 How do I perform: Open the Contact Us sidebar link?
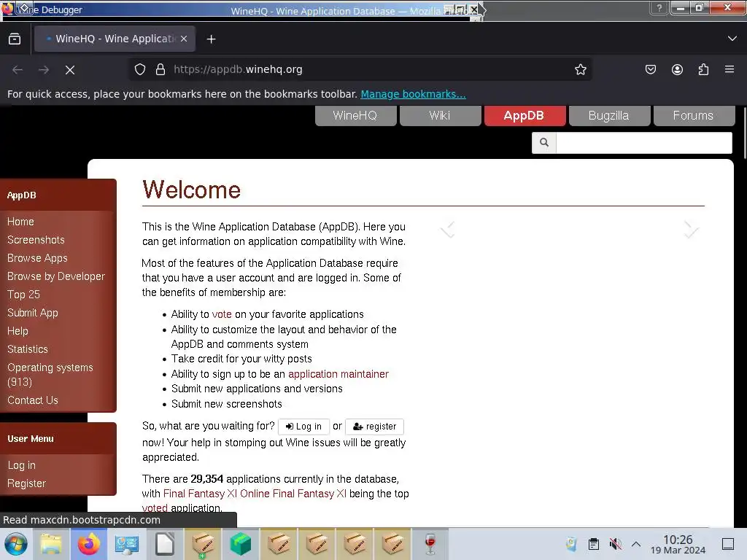32,400
